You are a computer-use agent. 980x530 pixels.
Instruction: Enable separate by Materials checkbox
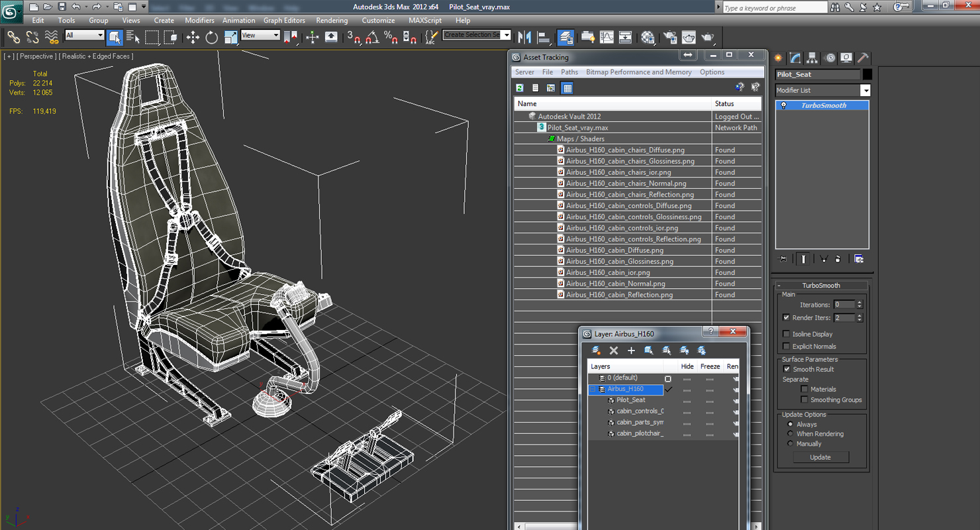click(x=804, y=389)
